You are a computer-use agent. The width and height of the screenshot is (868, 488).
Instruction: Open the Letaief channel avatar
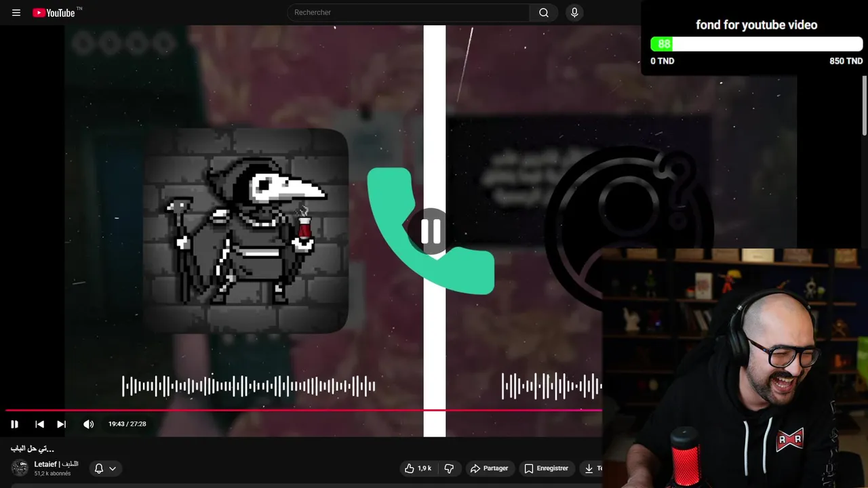pyautogui.click(x=20, y=468)
